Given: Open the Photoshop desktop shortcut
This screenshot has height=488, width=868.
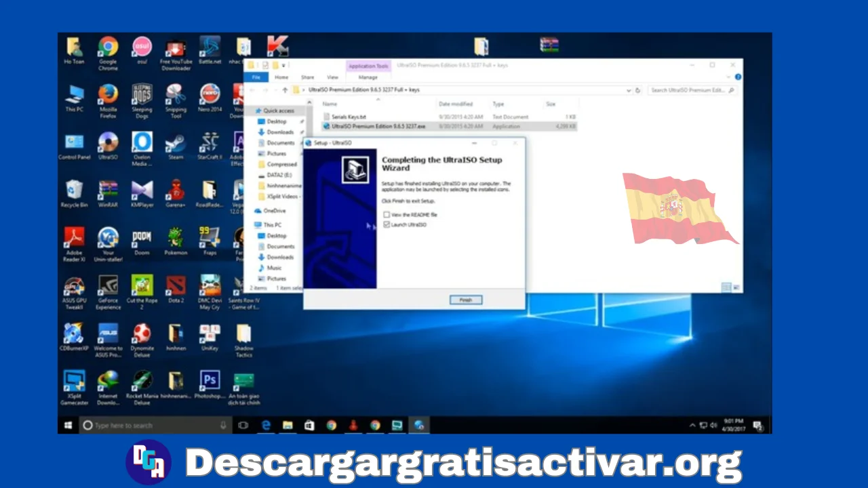Looking at the screenshot, I should tap(210, 385).
